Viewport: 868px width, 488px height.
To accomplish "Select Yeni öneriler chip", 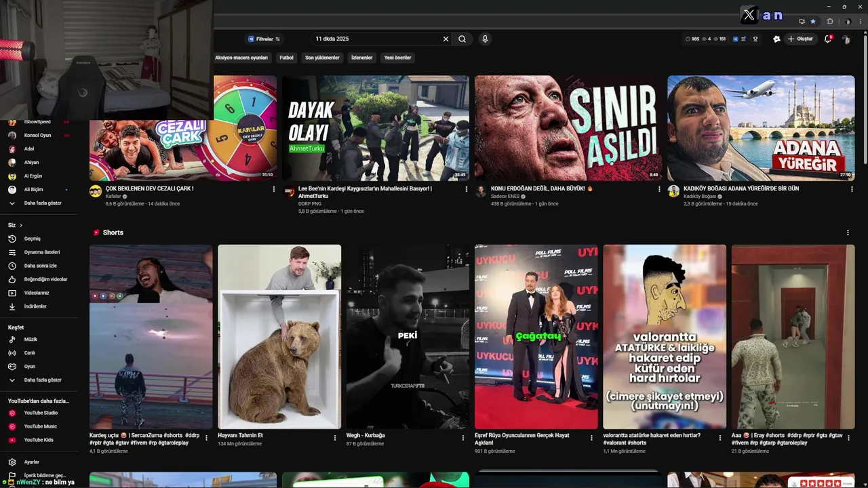I will click(398, 58).
